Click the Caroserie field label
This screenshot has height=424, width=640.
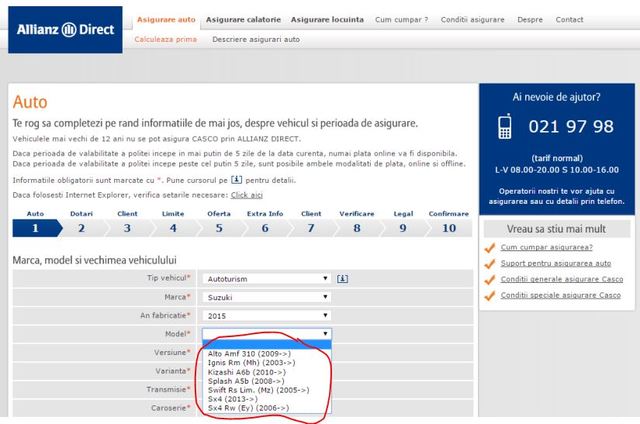(x=171, y=408)
